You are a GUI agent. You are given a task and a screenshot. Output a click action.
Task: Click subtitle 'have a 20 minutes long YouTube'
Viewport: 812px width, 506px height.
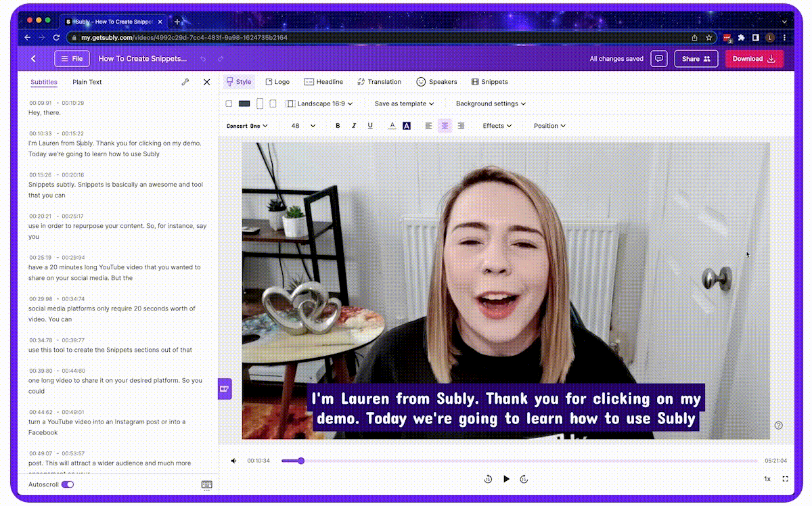(114, 273)
